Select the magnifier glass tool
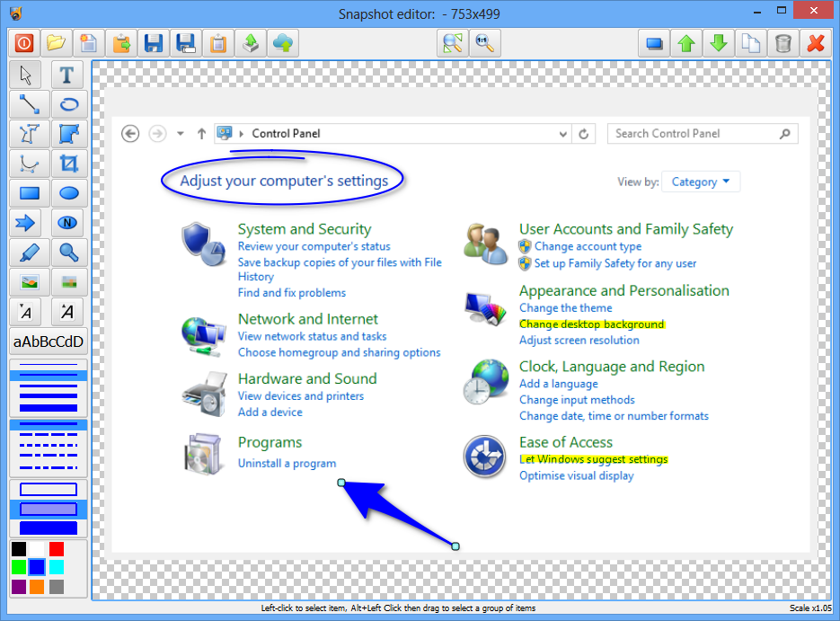840x621 pixels. pyautogui.click(x=68, y=253)
